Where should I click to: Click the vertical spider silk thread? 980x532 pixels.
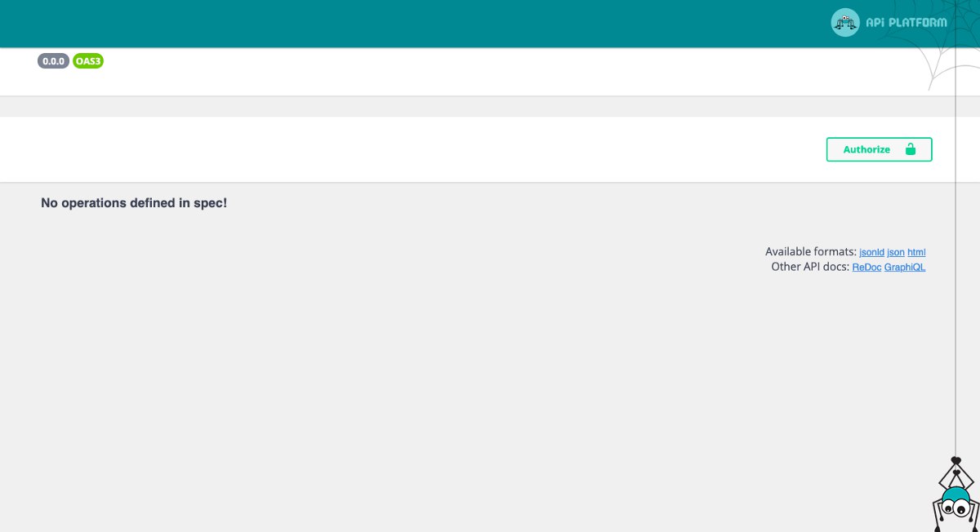tap(955, 245)
